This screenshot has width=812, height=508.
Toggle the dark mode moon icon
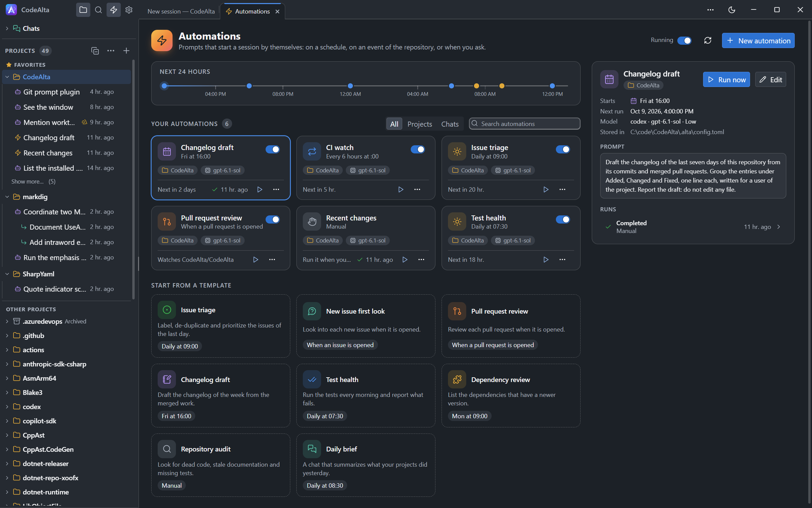point(731,10)
